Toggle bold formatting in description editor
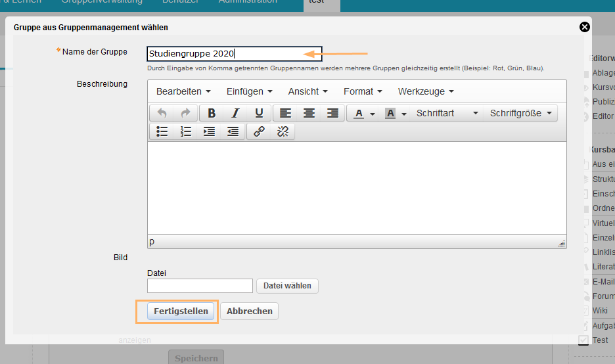 (x=212, y=113)
